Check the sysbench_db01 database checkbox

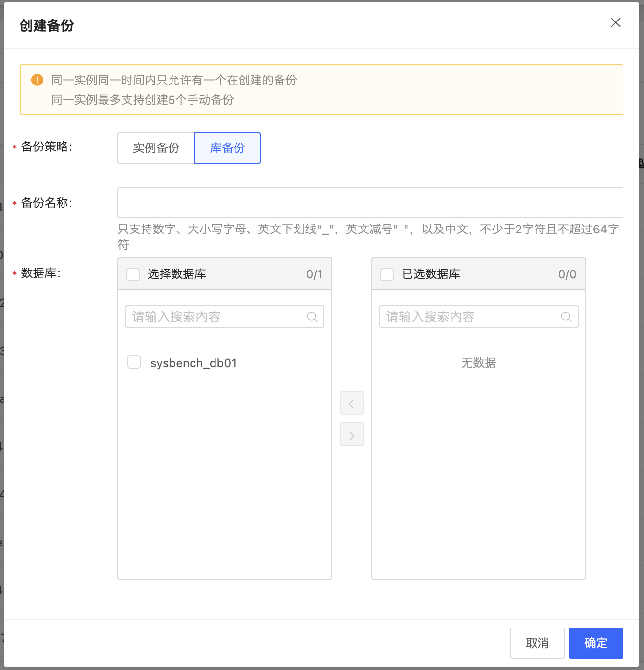click(x=133, y=362)
